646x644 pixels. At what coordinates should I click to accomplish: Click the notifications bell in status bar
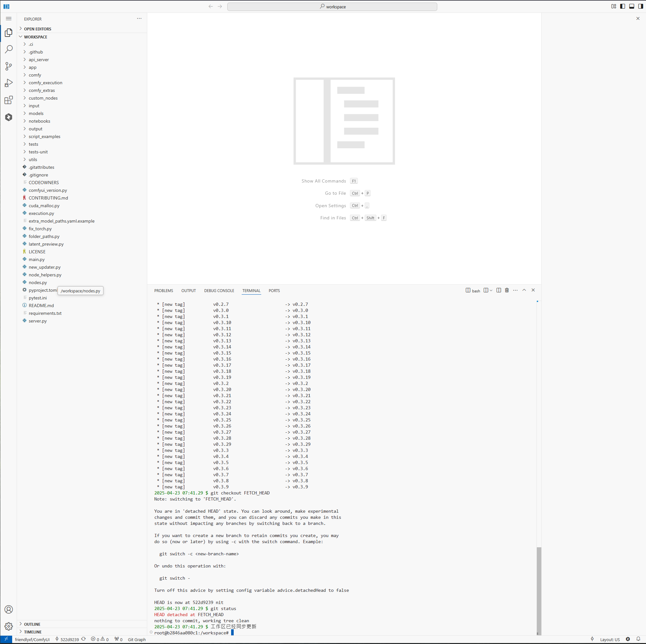point(638,639)
